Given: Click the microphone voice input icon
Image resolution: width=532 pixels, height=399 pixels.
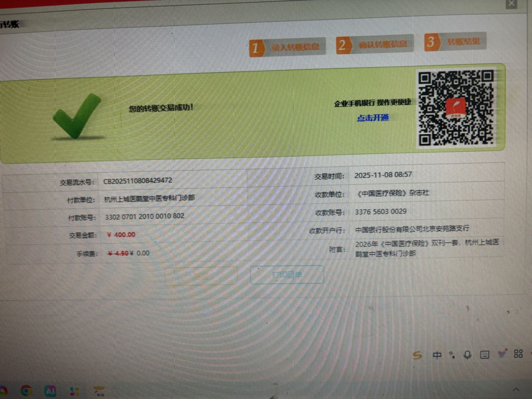Looking at the screenshot, I should tap(467, 355).
